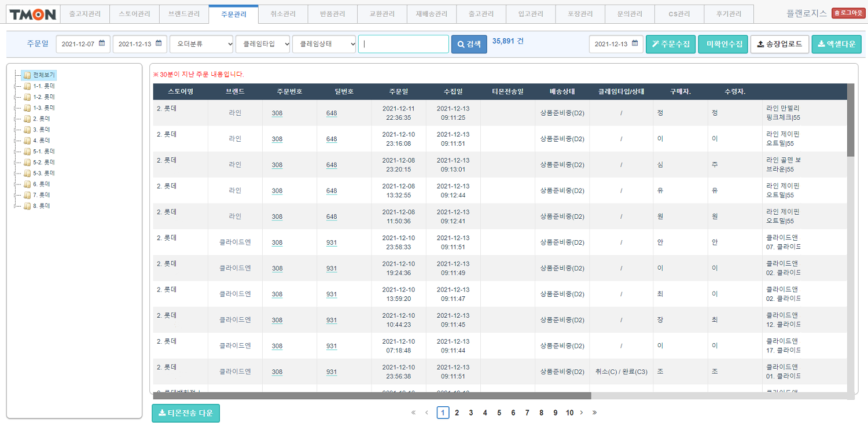Screen dimensions: 868x423
Task: Go to next page arrow
Action: [582, 413]
